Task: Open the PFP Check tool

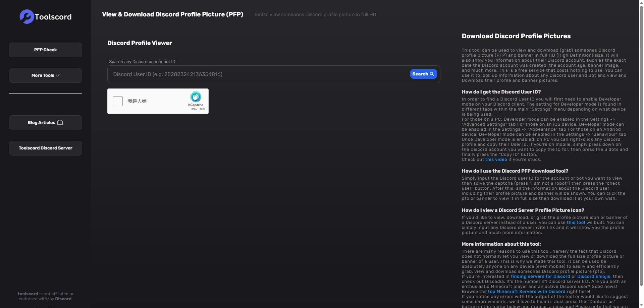Action: pos(46,50)
